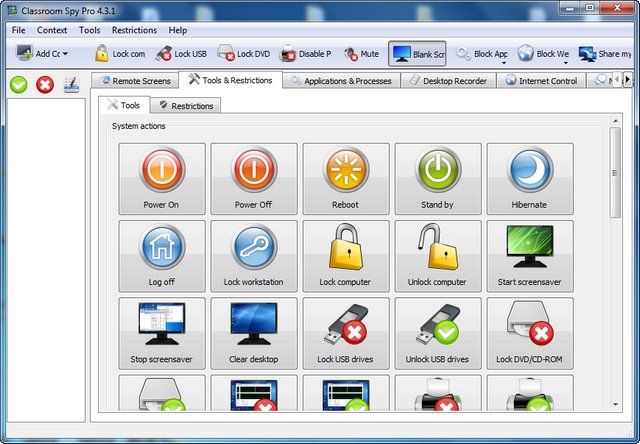Expand the Add Computer dropdown arrow
Viewport: 640px width, 444px height.
coord(65,55)
